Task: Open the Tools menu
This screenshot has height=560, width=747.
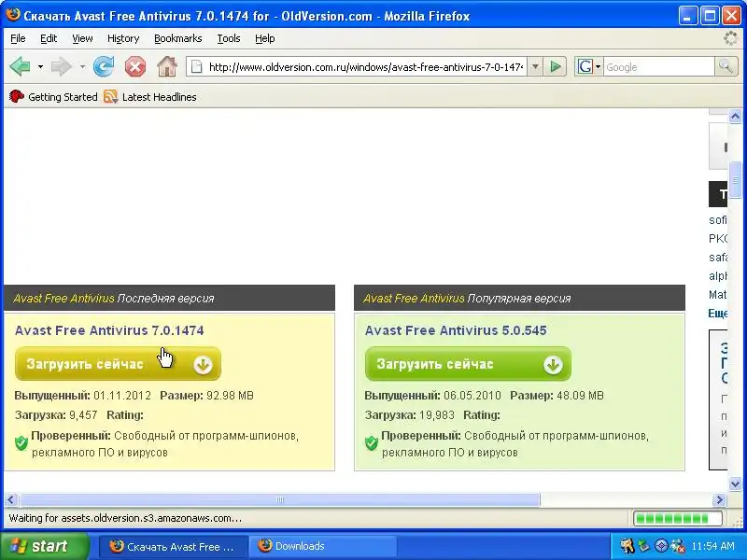Action: (x=228, y=38)
